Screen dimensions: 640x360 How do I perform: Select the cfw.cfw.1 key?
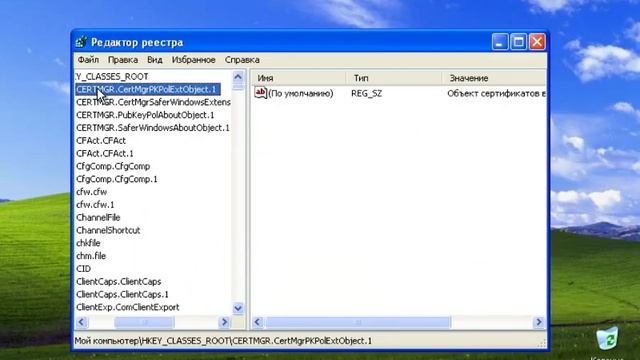point(95,204)
